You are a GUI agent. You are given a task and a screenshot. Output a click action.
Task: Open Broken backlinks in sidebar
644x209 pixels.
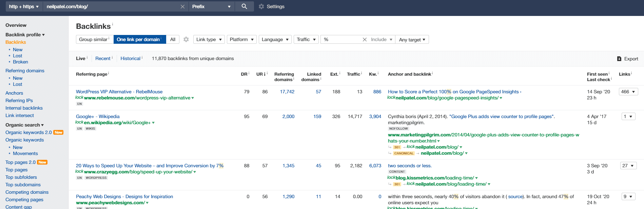(x=20, y=62)
